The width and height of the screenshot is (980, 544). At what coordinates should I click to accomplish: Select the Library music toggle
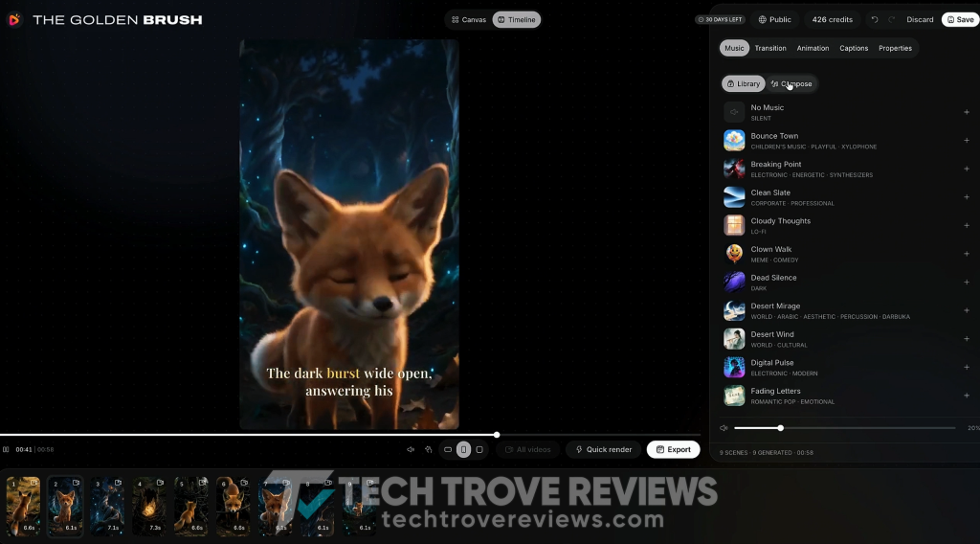coord(743,83)
